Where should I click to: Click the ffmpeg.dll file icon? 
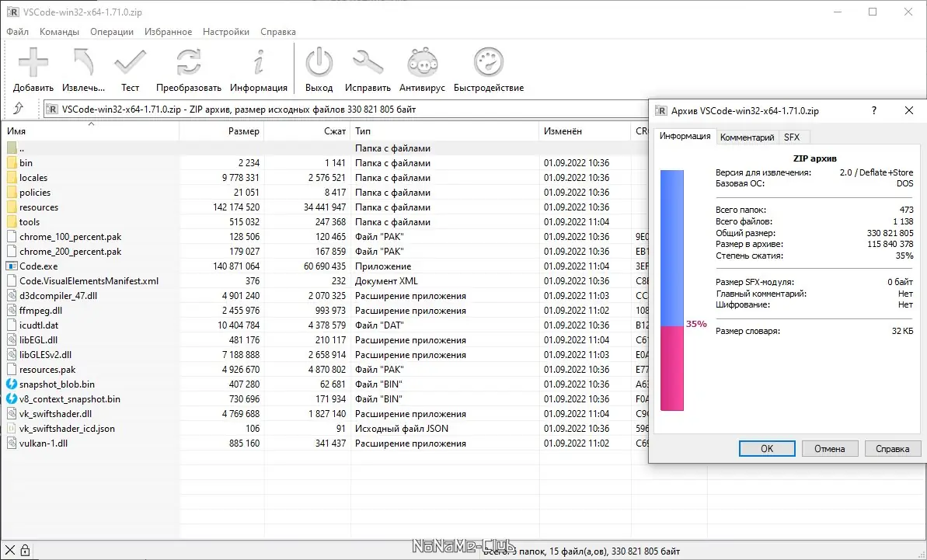(x=12, y=310)
